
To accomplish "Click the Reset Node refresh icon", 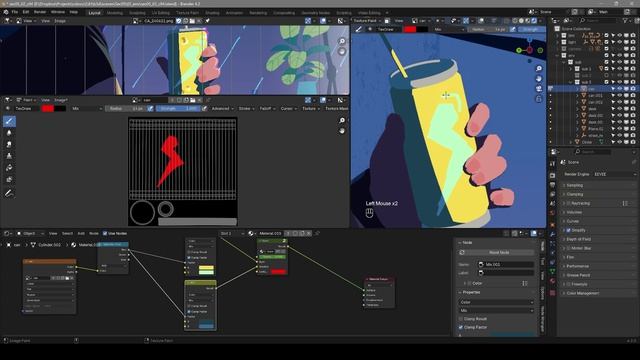I will pyautogui.click(x=462, y=252).
